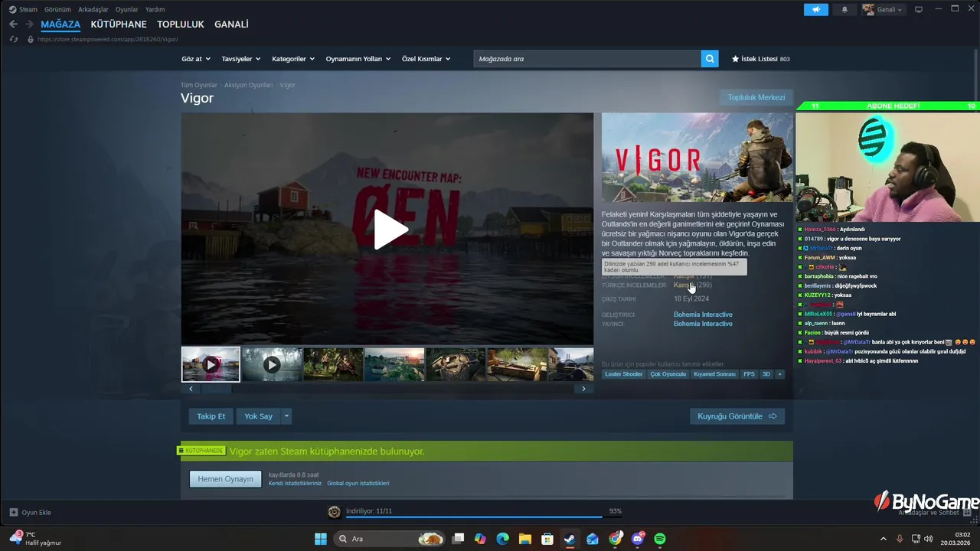Open the Yardım menu
The height and width of the screenshot is (551, 980).
click(x=155, y=9)
